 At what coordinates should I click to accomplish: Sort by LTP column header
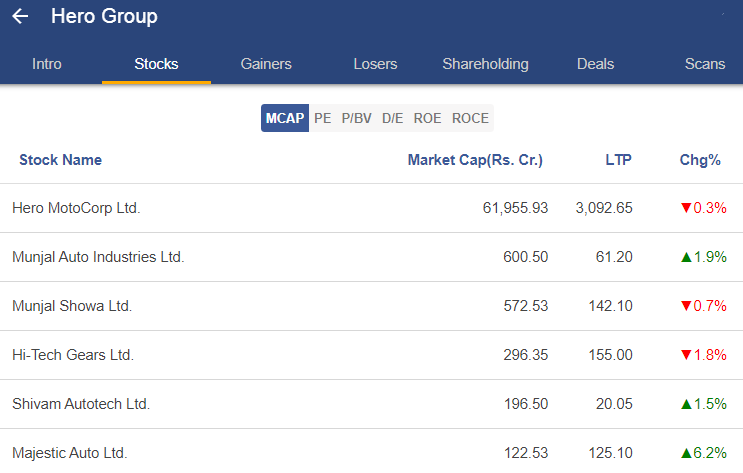point(618,160)
